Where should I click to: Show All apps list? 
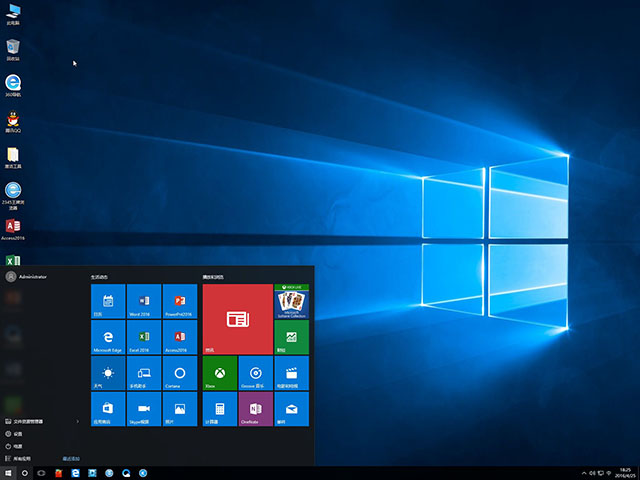22,458
